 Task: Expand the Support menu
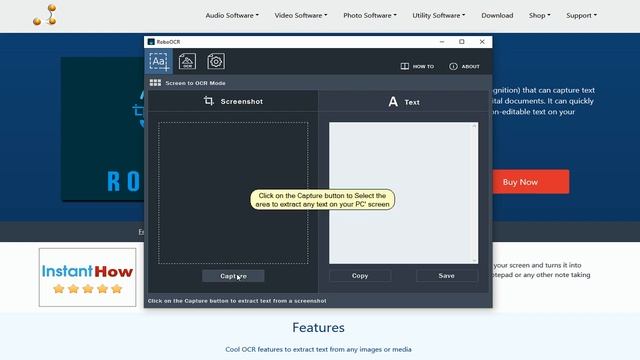click(581, 15)
